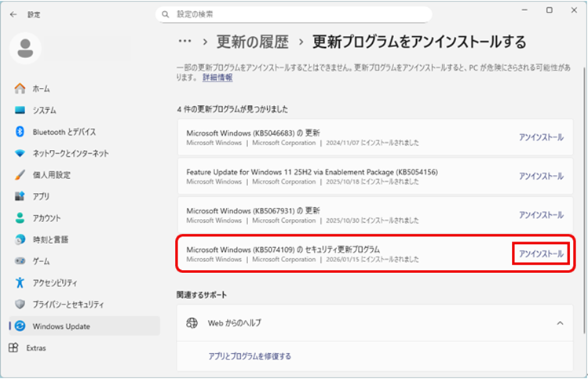The height and width of the screenshot is (379, 588).
Task: Open Windows Update in the sidebar
Action: (x=61, y=326)
